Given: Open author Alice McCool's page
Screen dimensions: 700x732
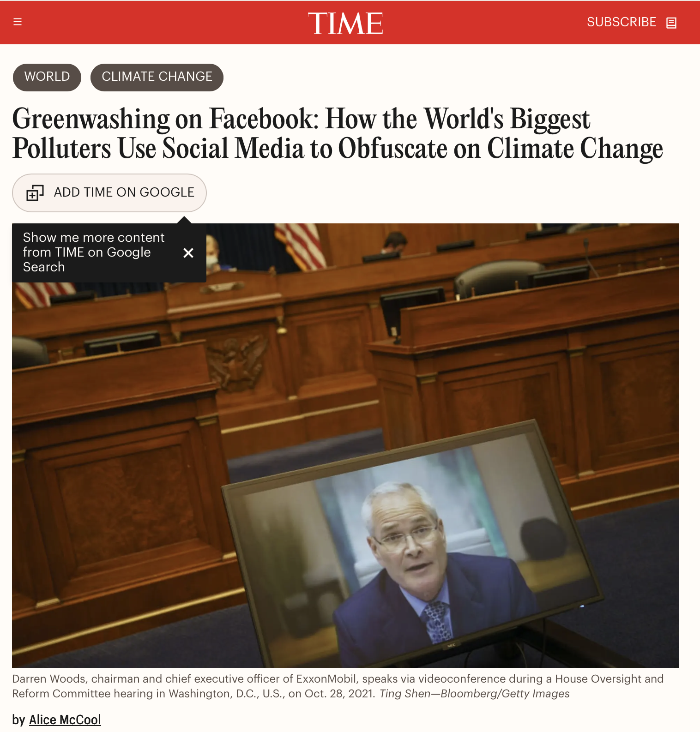Looking at the screenshot, I should pyautogui.click(x=65, y=720).
